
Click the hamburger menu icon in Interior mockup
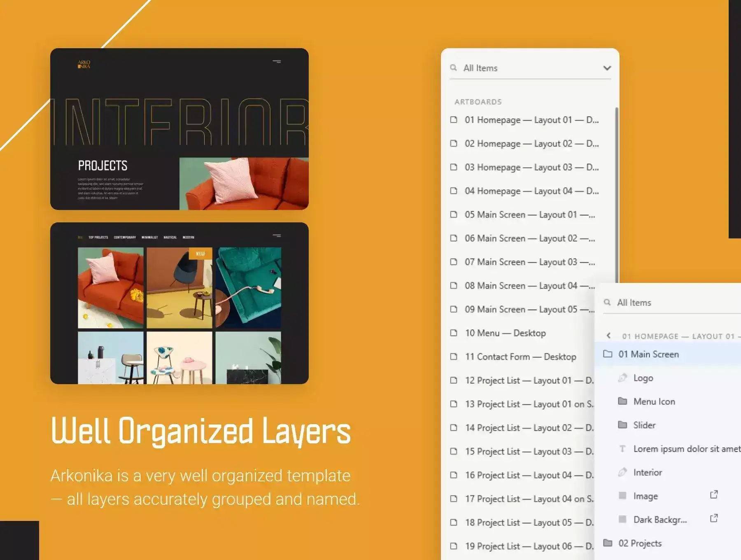(x=277, y=62)
